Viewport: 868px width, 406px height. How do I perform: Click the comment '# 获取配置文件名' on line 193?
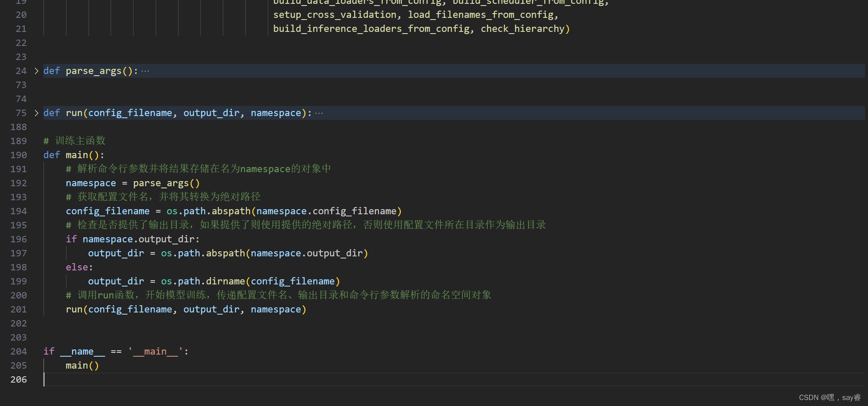tap(163, 197)
